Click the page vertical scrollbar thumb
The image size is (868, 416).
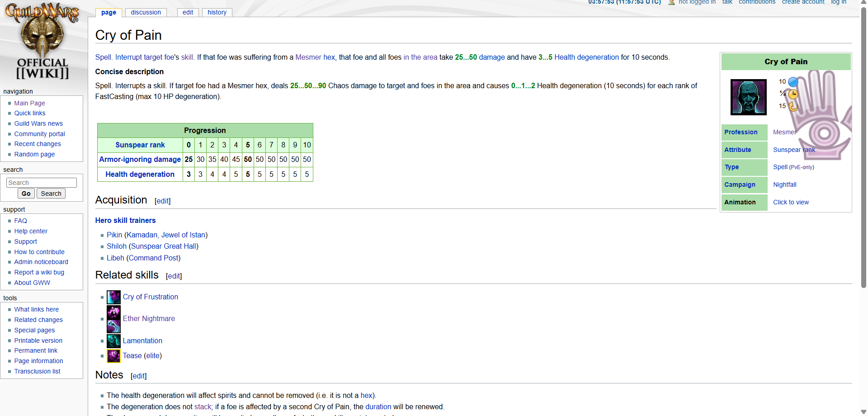863,148
